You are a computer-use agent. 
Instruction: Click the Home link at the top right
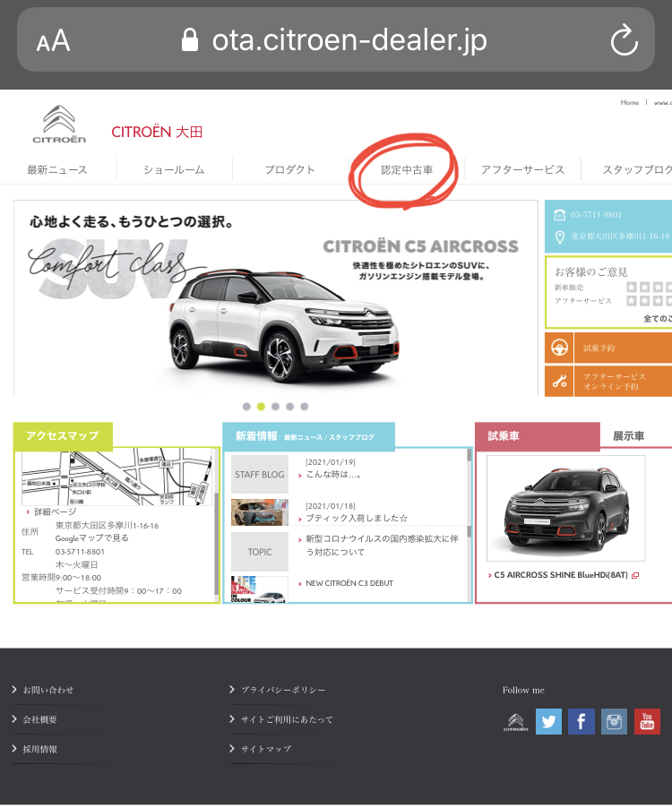629,102
